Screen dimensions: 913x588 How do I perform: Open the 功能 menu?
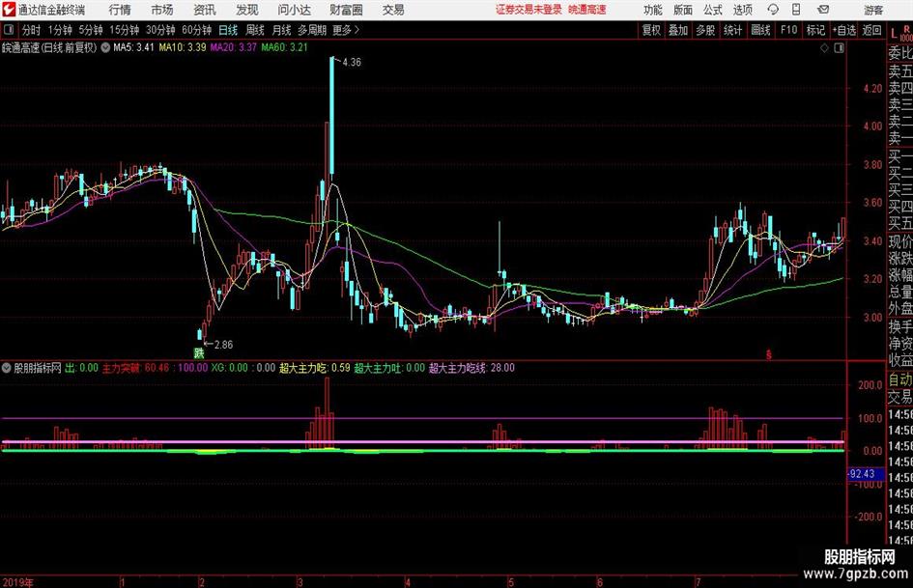(x=653, y=10)
